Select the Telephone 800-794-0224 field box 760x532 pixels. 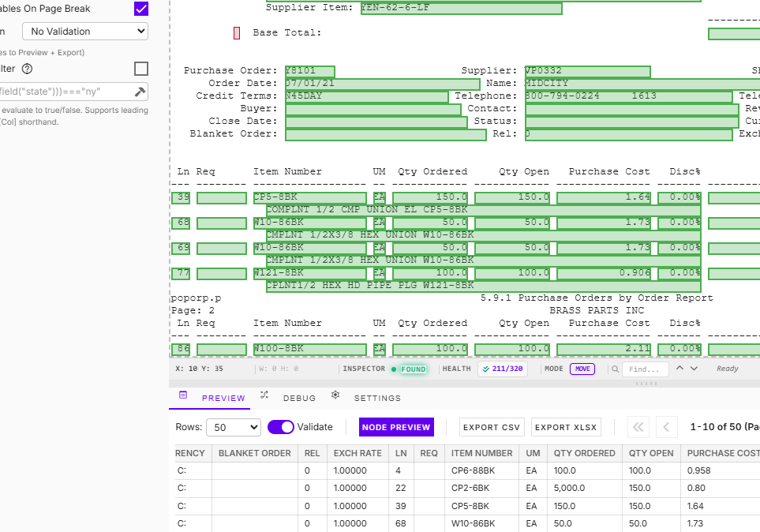coord(629,96)
